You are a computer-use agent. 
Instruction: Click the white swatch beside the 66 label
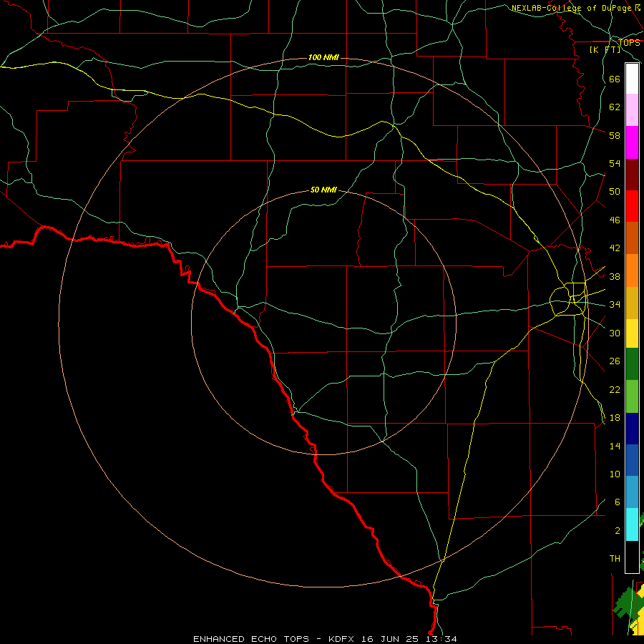(632, 79)
